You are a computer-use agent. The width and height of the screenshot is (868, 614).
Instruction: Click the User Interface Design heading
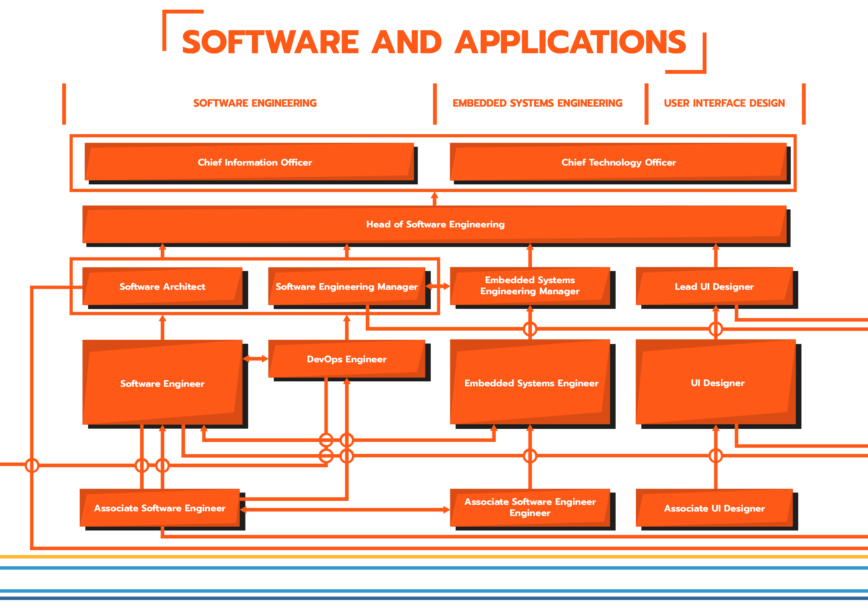click(x=724, y=103)
